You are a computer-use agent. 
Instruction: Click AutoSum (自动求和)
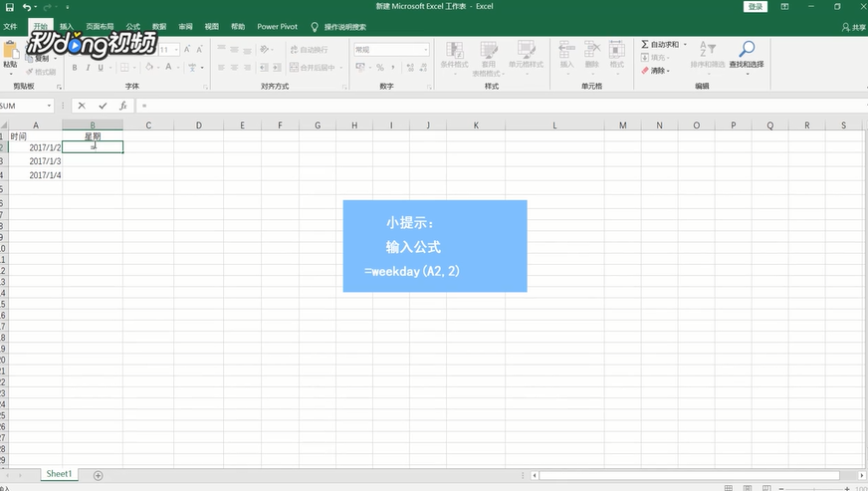[x=660, y=45]
